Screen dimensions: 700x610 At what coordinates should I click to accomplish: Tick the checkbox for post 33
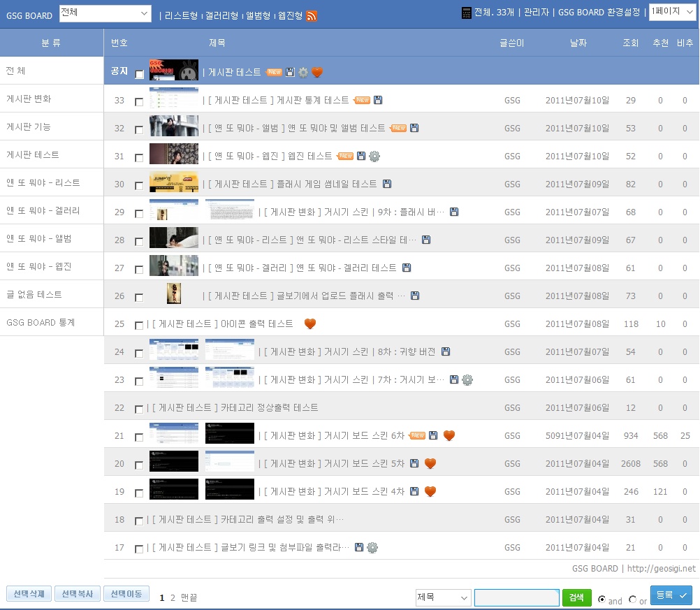139,102
